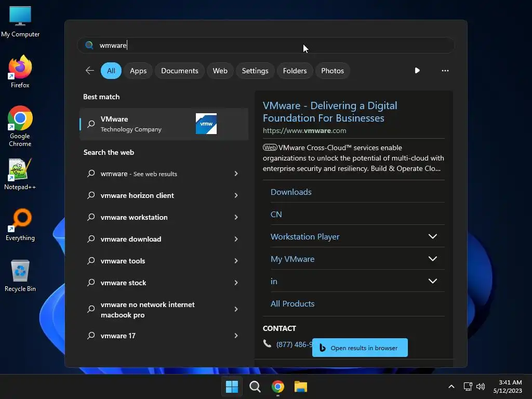
Task: Click the back arrow in search panel
Action: [x=89, y=71]
